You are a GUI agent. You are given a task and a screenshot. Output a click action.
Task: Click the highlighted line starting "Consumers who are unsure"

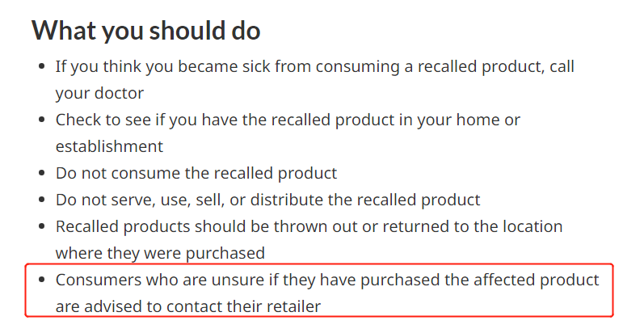pyautogui.click(x=327, y=280)
